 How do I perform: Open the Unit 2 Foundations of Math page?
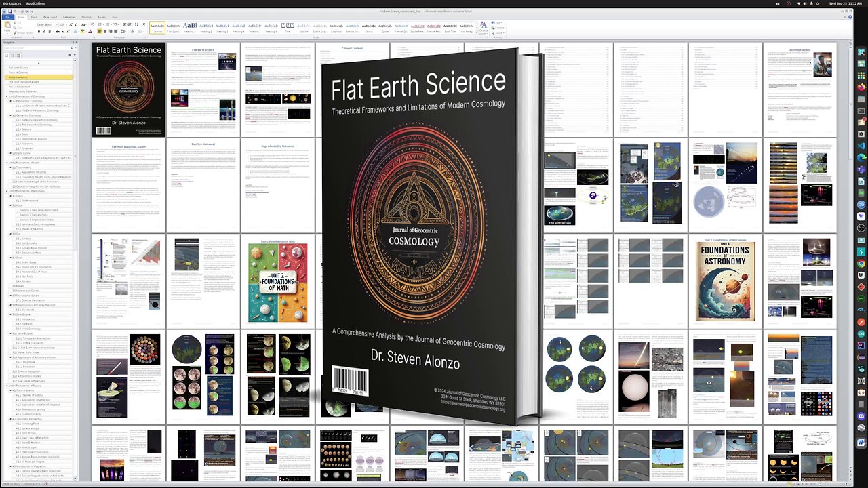pyautogui.click(x=278, y=281)
